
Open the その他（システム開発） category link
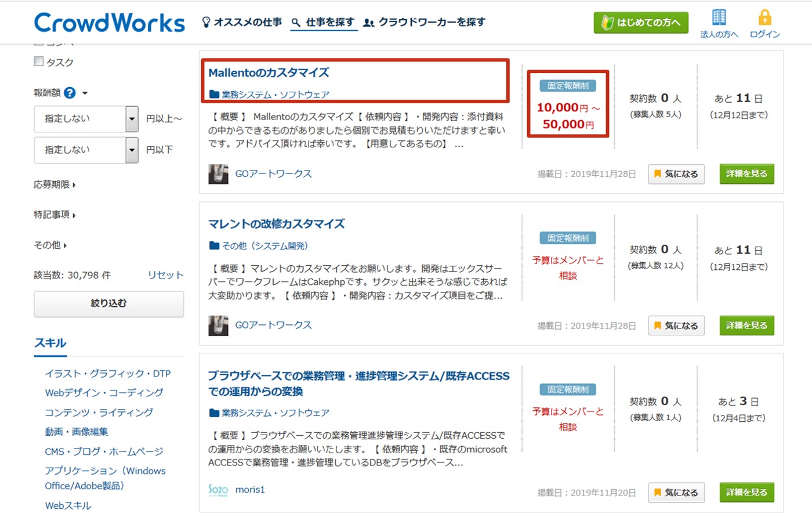(x=265, y=246)
